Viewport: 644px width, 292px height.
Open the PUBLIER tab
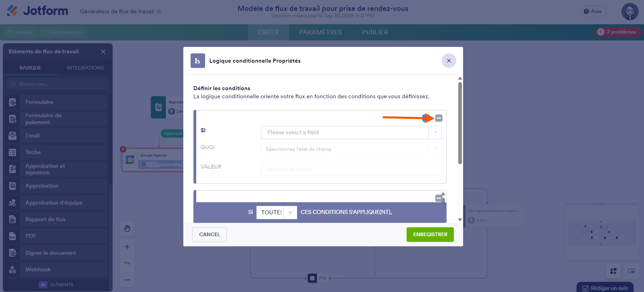click(375, 32)
